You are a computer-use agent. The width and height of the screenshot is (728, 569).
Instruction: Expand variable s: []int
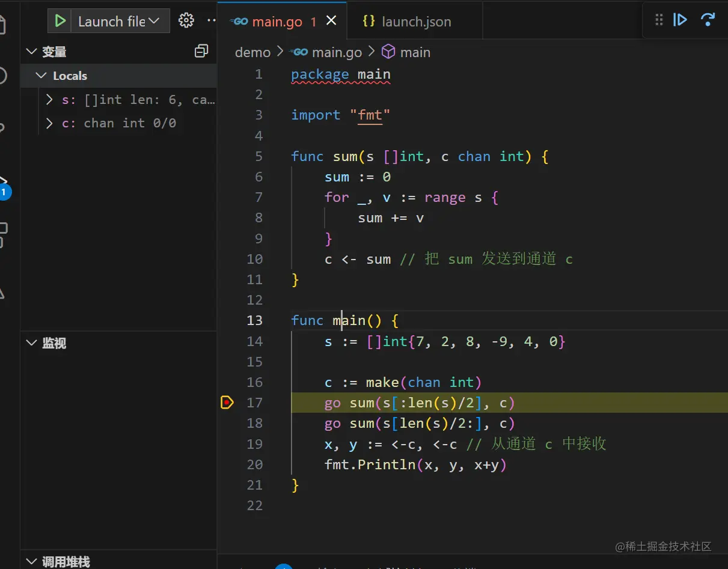(50, 100)
